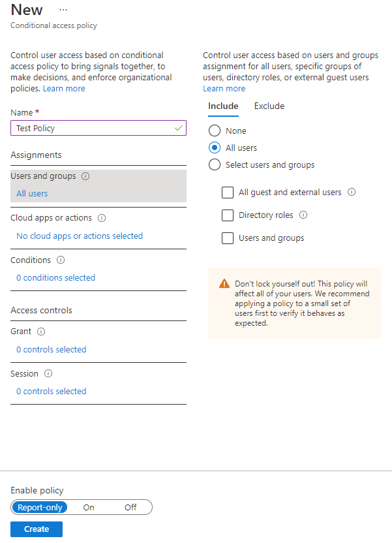Screen dimensions: 392x543
Task: Select the None radio option
Action: point(215,131)
